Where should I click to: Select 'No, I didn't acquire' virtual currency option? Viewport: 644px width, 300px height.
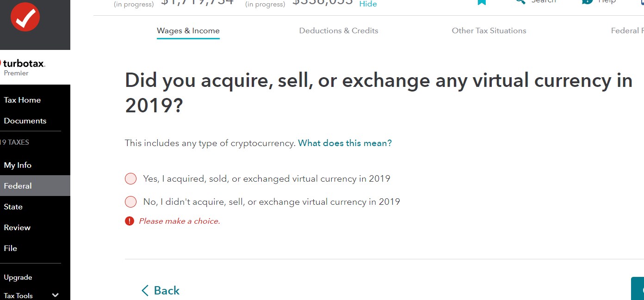131,202
